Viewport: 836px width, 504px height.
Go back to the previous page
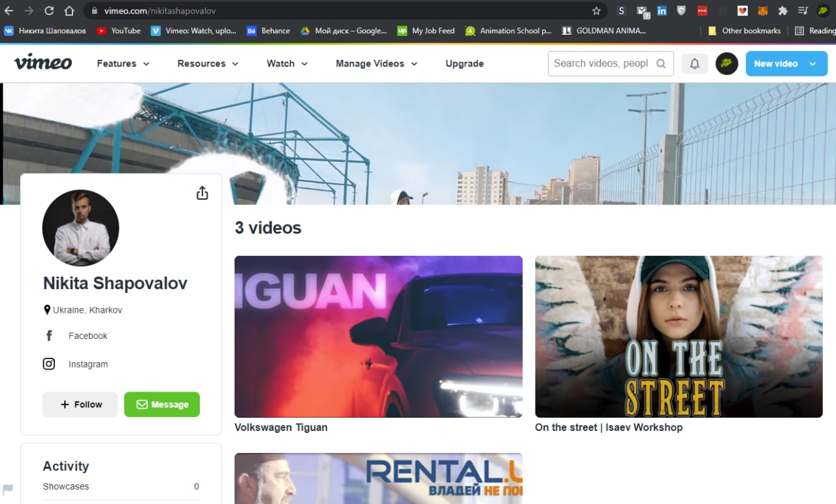point(8,11)
